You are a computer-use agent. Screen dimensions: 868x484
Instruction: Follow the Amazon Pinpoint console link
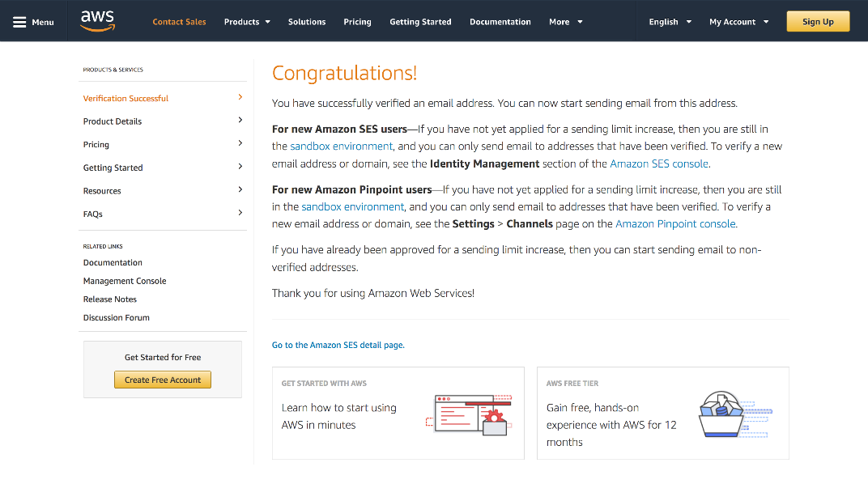[675, 223]
